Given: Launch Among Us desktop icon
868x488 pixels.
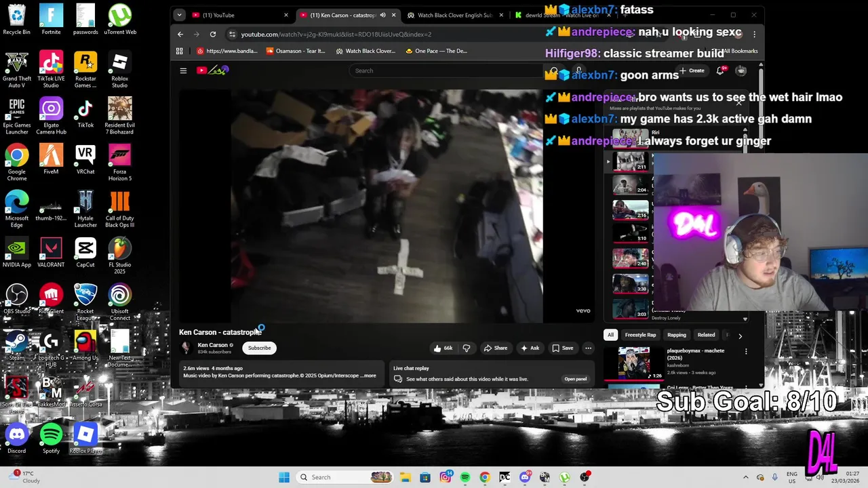Looking at the screenshot, I should (x=85, y=346).
